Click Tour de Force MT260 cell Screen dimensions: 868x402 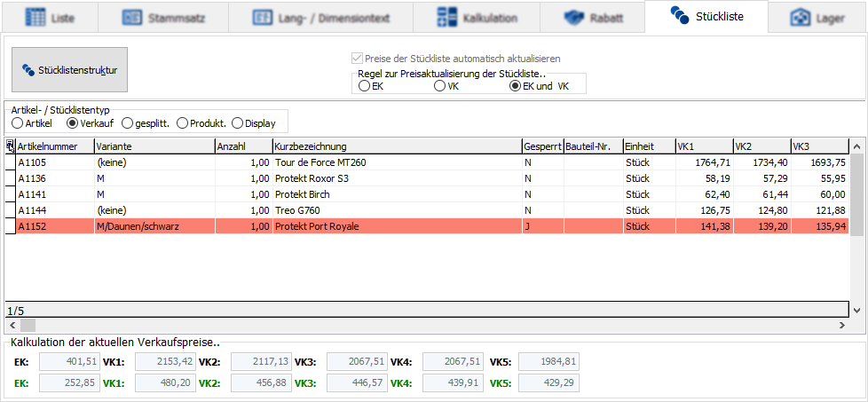pyautogui.click(x=398, y=162)
